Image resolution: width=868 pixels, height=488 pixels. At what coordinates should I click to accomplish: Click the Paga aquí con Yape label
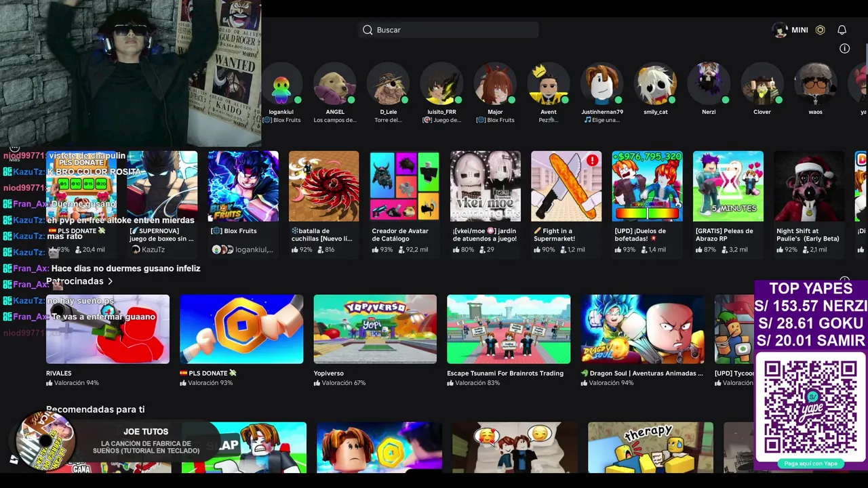tap(811, 464)
